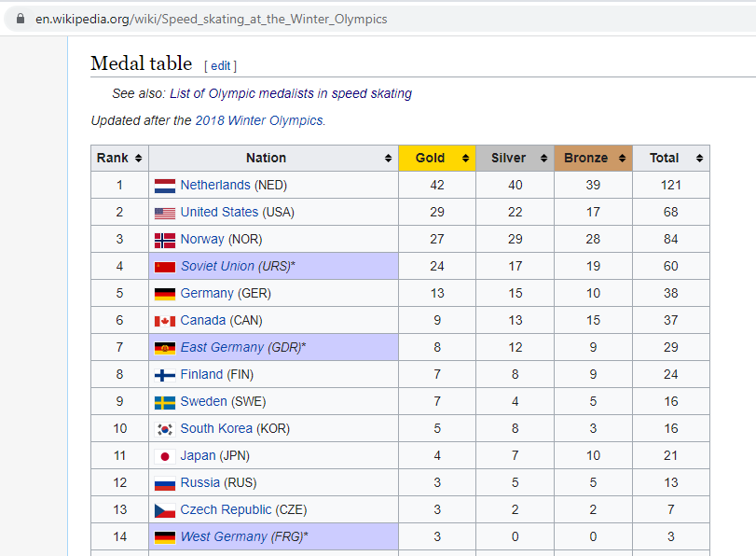This screenshot has width=756, height=556.
Task: Sort table by Gold column arrows
Action: 465,159
